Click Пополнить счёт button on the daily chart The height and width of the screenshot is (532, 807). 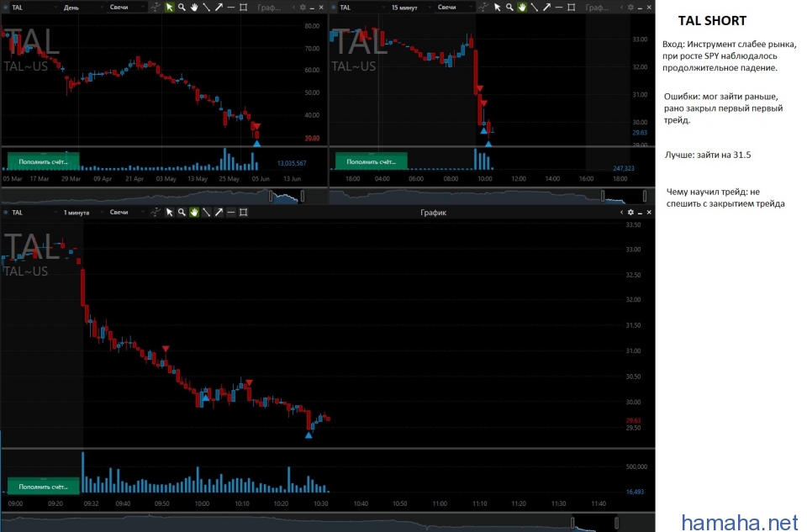(x=43, y=161)
